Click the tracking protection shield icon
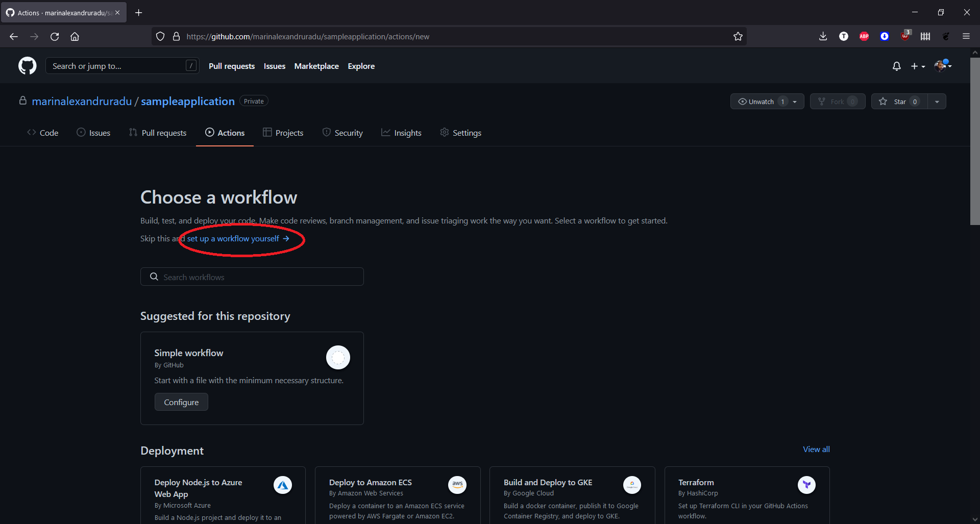This screenshot has width=980, height=524. [x=160, y=36]
